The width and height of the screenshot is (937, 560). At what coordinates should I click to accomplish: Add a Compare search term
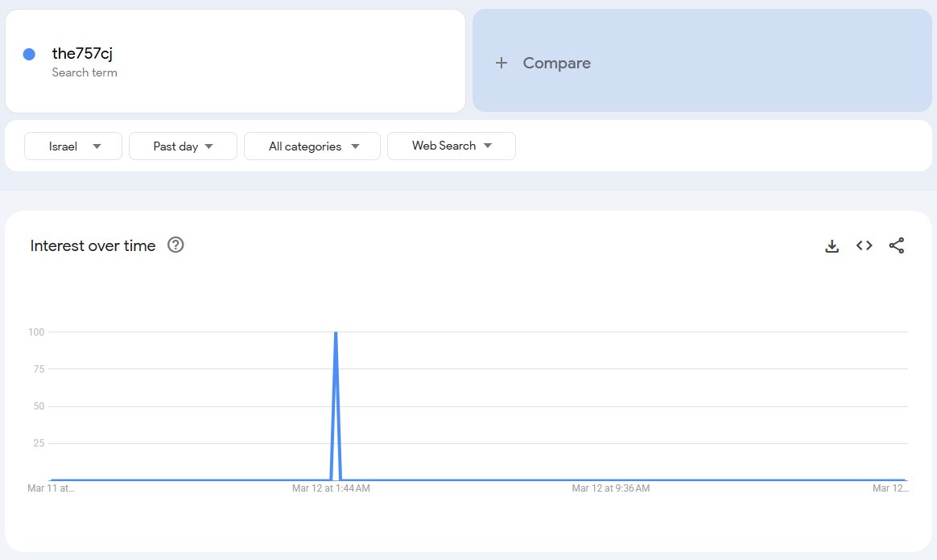coord(702,60)
